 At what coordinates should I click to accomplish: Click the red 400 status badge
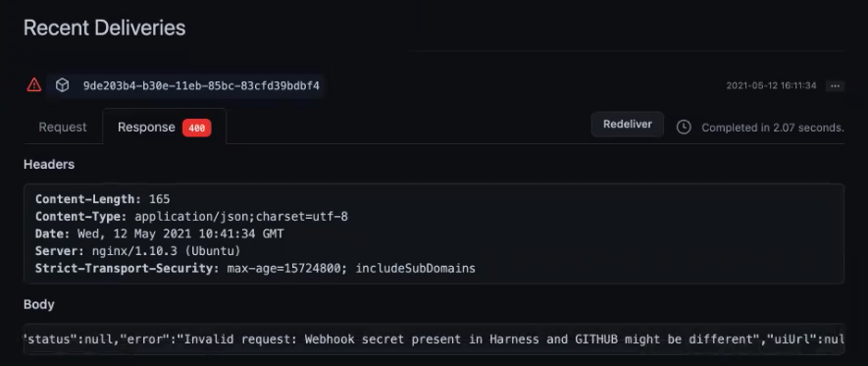pos(196,128)
